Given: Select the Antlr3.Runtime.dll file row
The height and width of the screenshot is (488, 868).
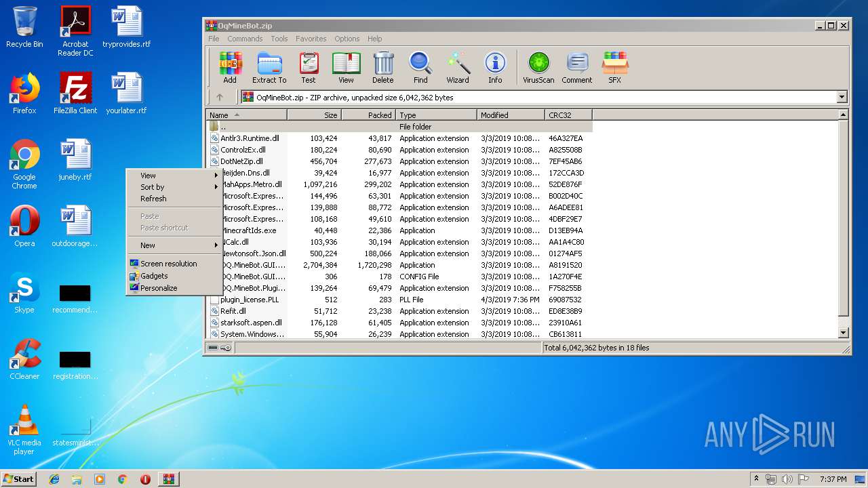Looking at the screenshot, I should [x=399, y=138].
